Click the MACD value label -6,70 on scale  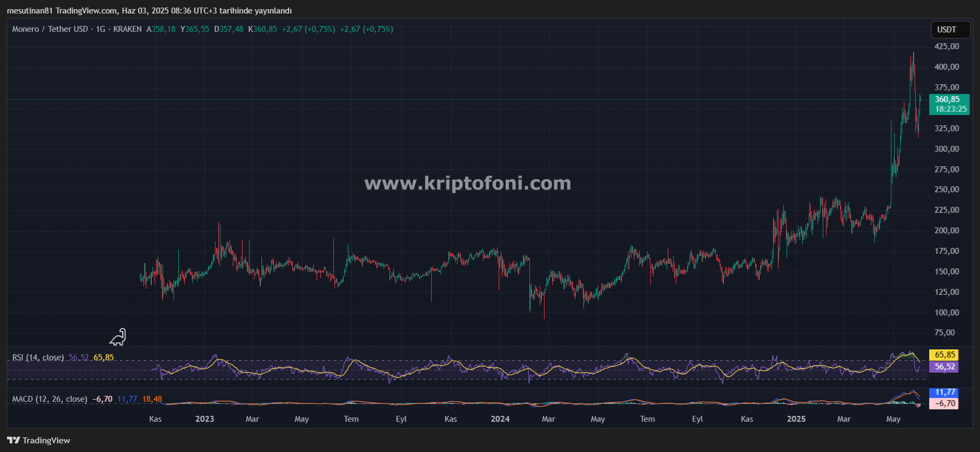click(944, 403)
